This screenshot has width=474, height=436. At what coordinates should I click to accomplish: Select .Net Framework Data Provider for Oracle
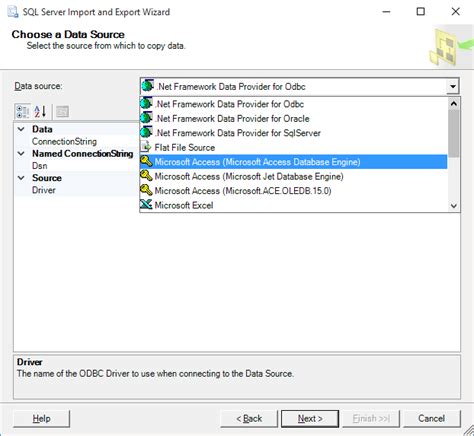coord(293,118)
